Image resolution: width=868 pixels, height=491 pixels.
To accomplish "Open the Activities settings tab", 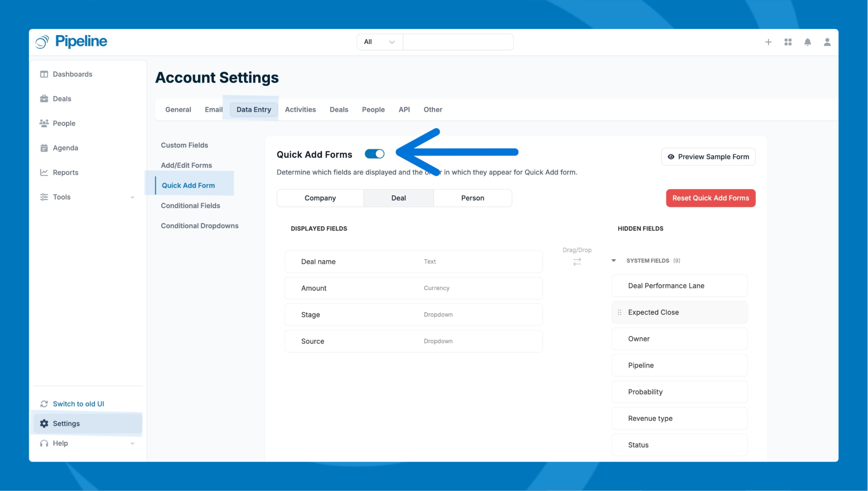I will (x=300, y=110).
